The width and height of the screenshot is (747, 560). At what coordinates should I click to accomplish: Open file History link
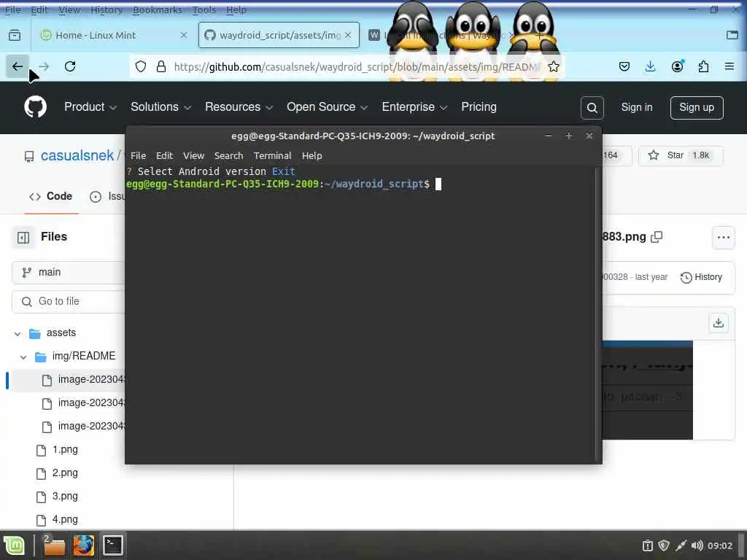pyautogui.click(x=701, y=277)
